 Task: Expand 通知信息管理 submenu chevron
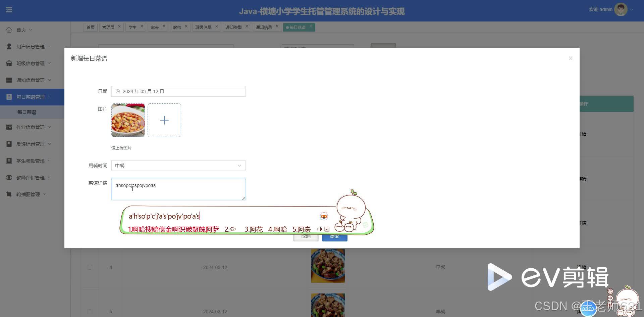(x=49, y=80)
